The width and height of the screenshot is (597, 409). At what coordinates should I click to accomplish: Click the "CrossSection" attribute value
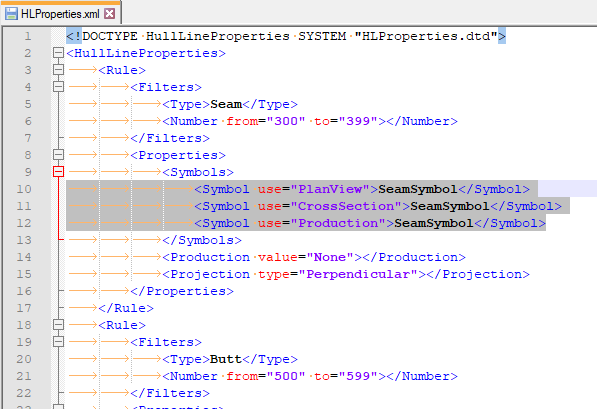[346, 206]
